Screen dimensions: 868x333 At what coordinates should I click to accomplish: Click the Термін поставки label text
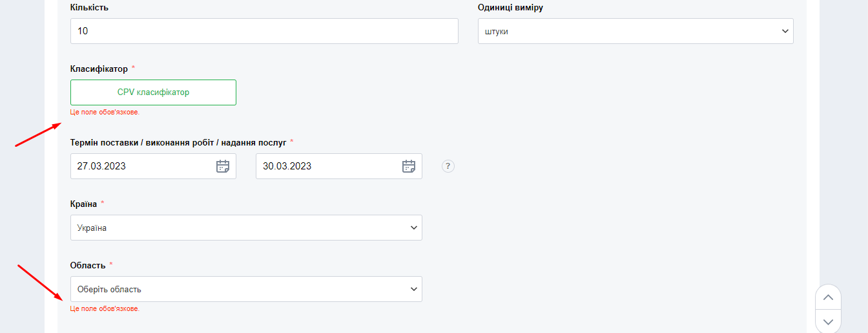coord(178,142)
